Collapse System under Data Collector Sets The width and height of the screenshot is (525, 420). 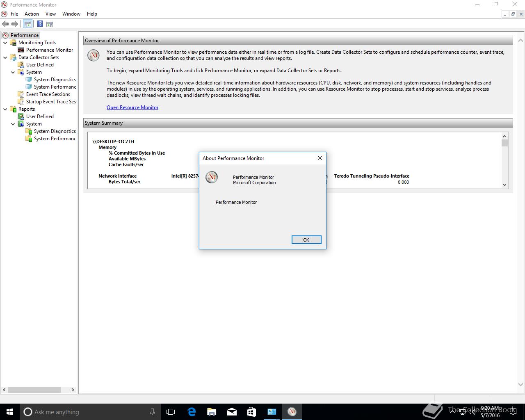[13, 72]
